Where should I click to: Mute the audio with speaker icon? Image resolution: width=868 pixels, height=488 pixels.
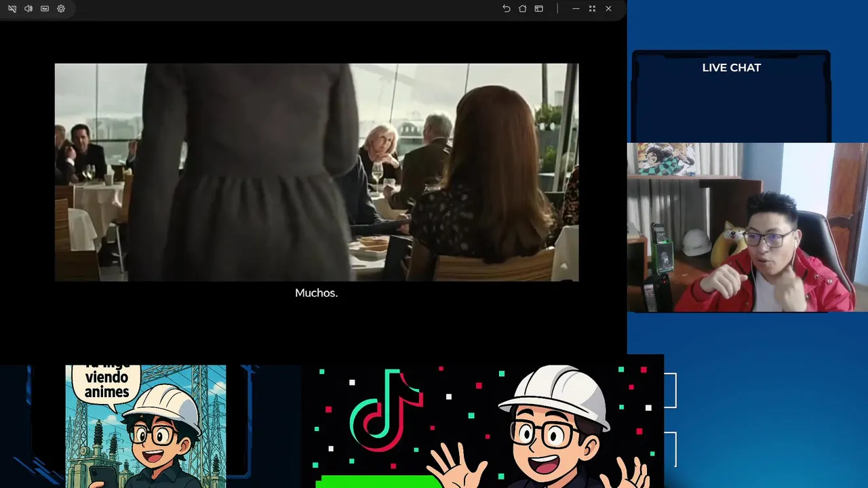click(28, 9)
